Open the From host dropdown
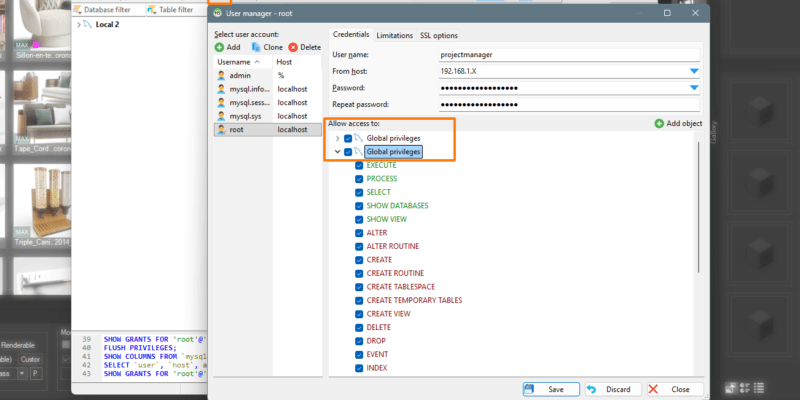 [694, 71]
